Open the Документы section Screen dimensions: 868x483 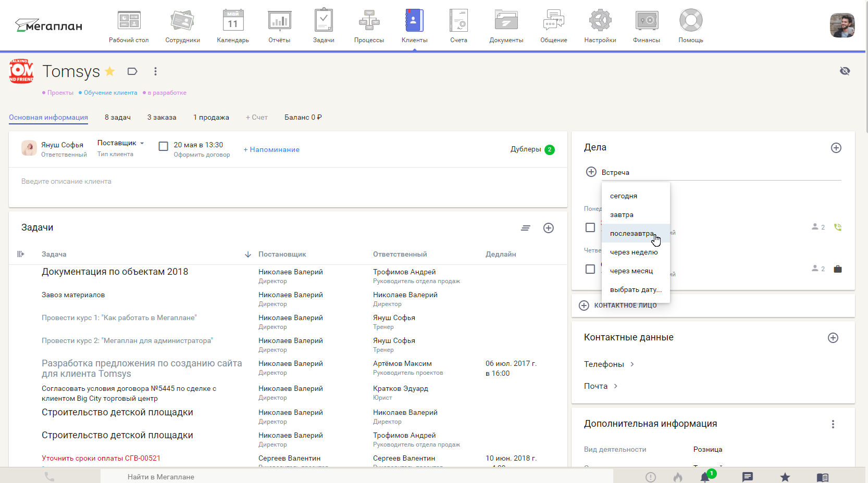tap(506, 26)
